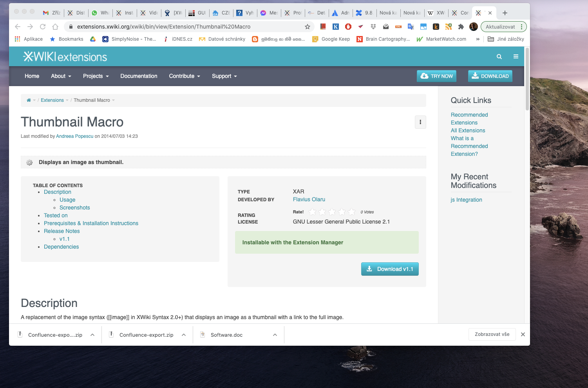Expand the Extensions breadcrumb arrow

tap(67, 100)
